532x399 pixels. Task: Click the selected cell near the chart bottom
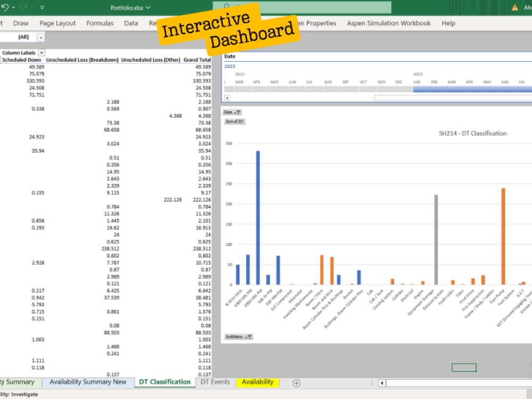pos(463,367)
